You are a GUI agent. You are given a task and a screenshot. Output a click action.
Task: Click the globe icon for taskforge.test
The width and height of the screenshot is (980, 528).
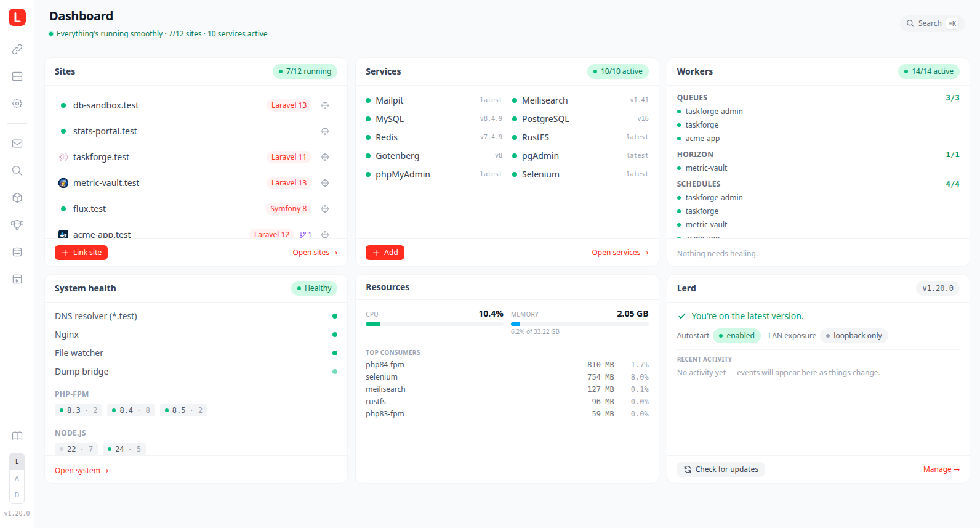325,157
